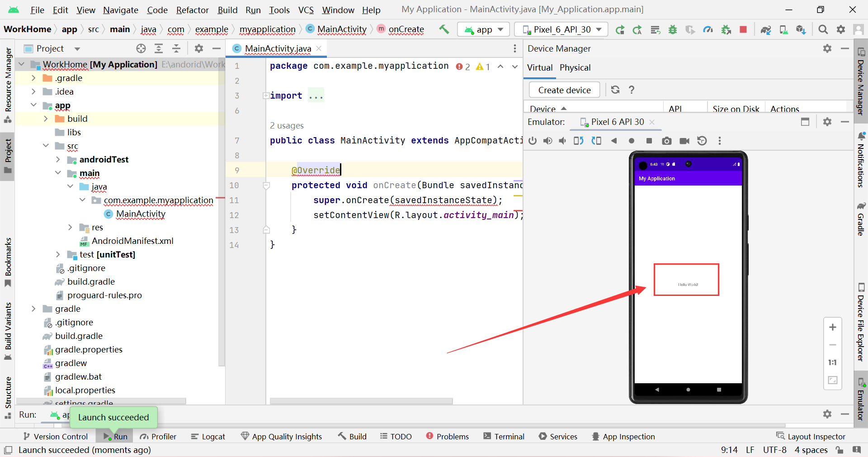Toggle Build Variants sidebar tab
This screenshot has height=457, width=868.
point(8,331)
